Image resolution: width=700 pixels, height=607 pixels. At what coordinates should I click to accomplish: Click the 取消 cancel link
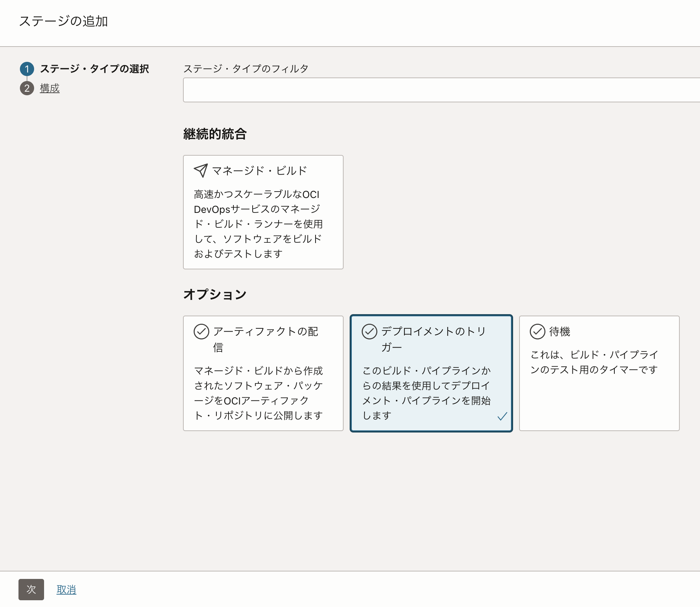[66, 590]
